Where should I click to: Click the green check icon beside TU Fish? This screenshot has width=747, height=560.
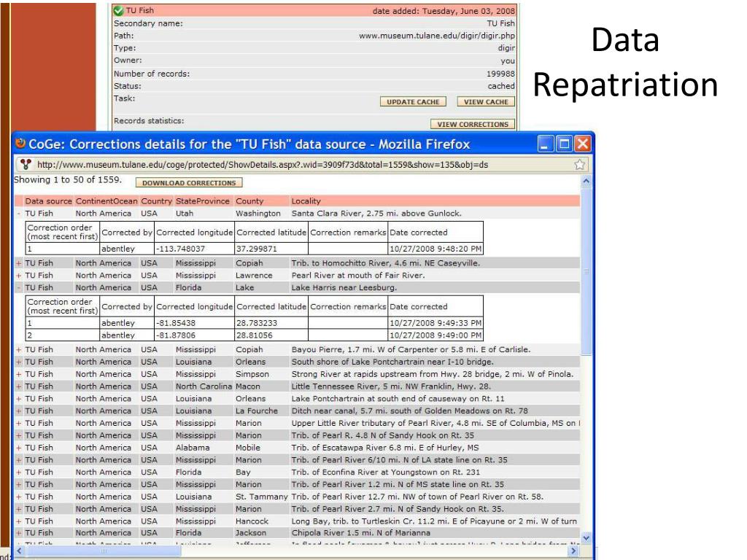[119, 10]
